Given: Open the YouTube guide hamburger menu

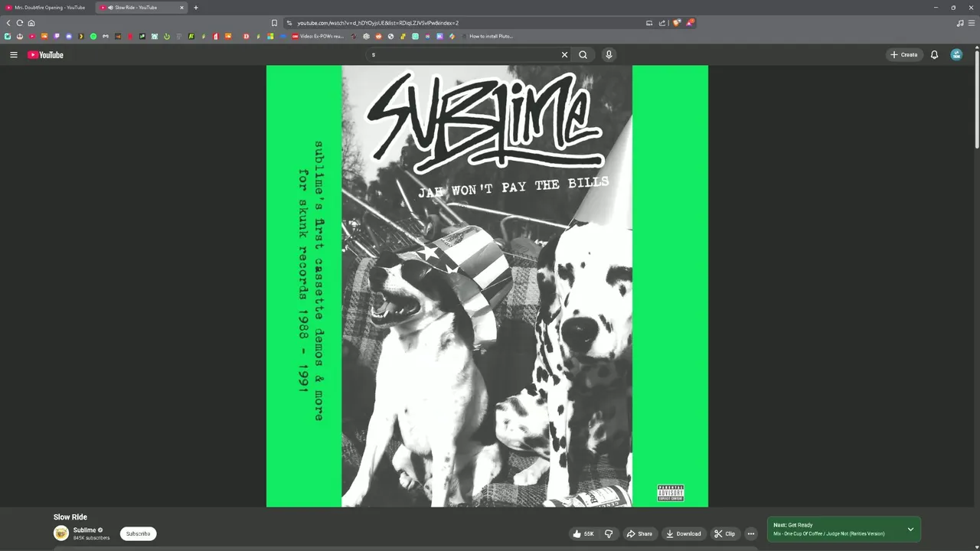Looking at the screenshot, I should click(x=13, y=54).
